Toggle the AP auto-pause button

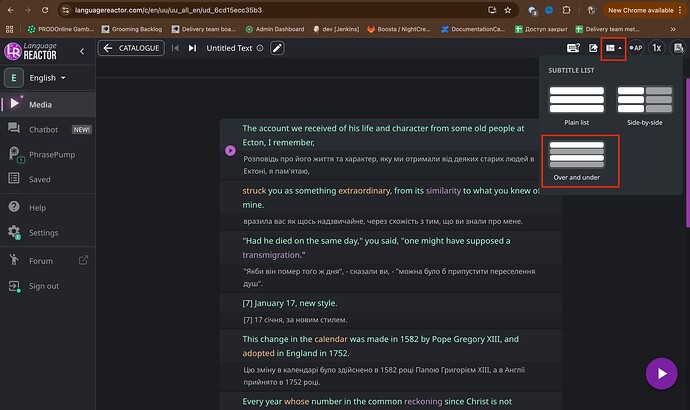(x=635, y=48)
